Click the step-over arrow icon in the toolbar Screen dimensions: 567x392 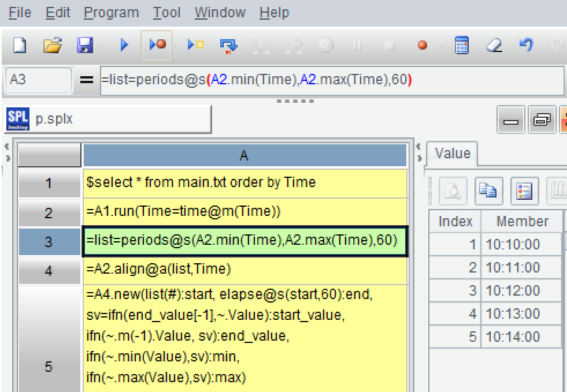228,45
